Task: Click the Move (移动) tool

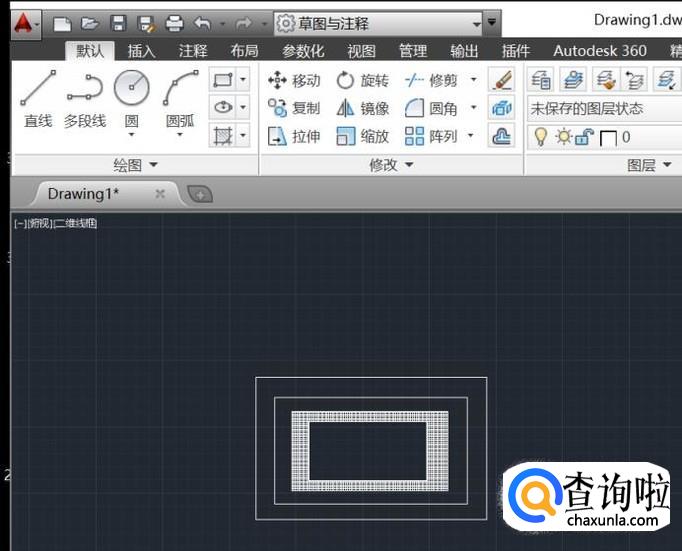Action: 295,80
